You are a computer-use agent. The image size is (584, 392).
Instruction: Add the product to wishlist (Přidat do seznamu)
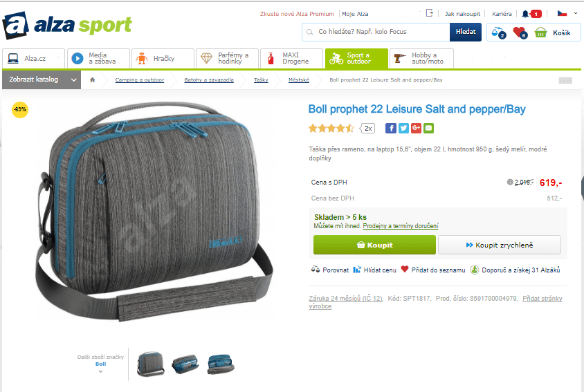[x=433, y=270]
